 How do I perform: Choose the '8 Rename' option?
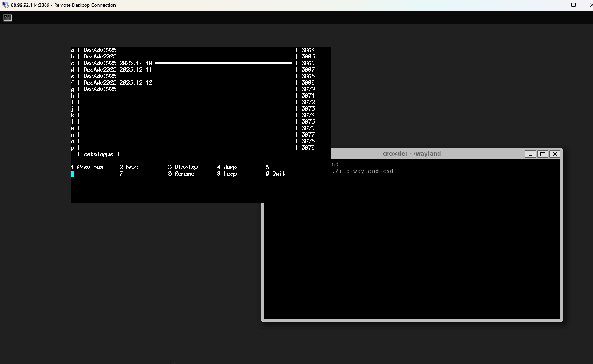tap(181, 174)
